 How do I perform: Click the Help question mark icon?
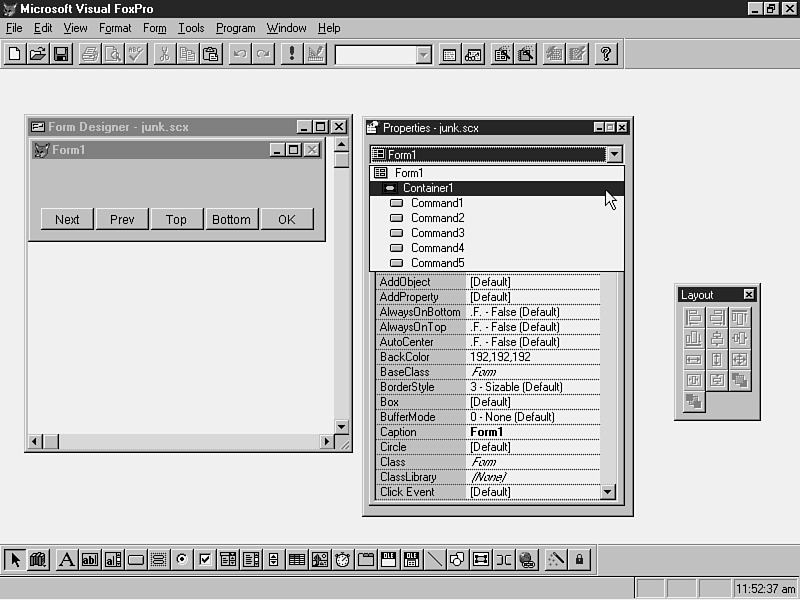(x=606, y=54)
